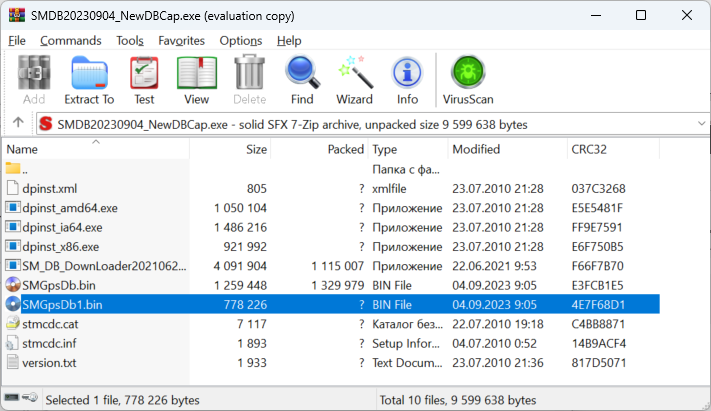The image size is (711, 411).
Task: Open the parent folder ".." entry
Action: (x=26, y=169)
